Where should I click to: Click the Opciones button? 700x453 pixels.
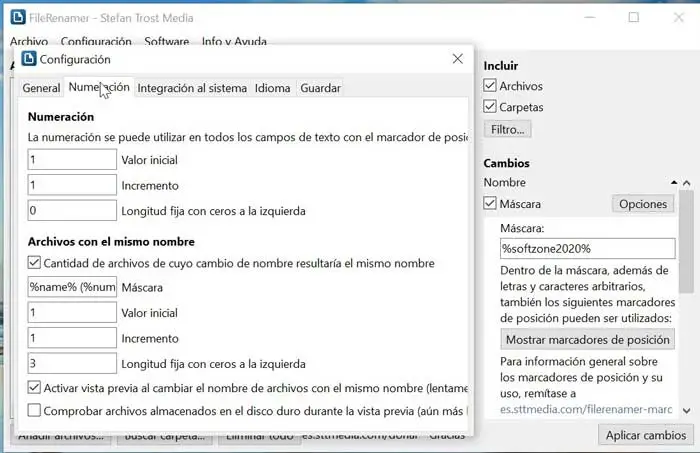pyautogui.click(x=643, y=204)
